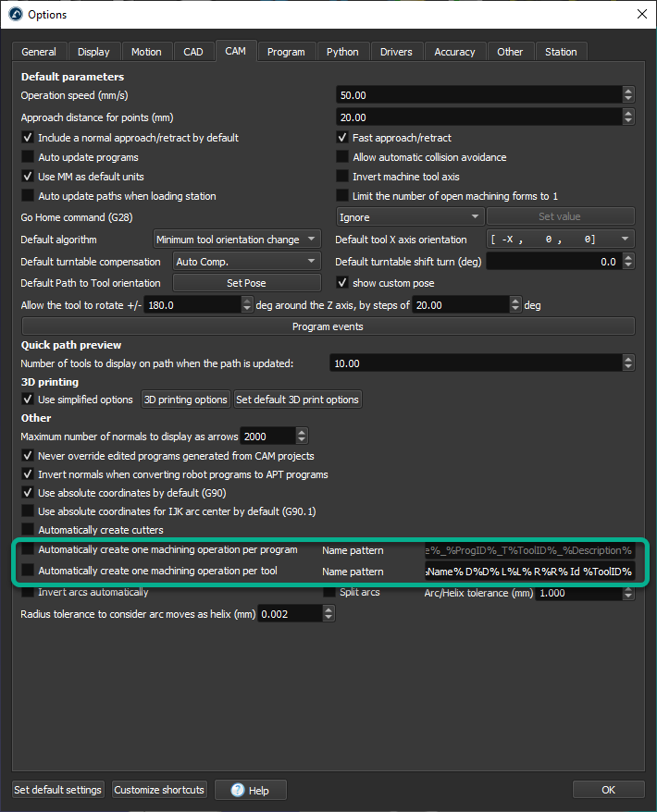Open the Accuracy tab
Image resolution: width=657 pixels, height=812 pixels.
[x=454, y=52]
